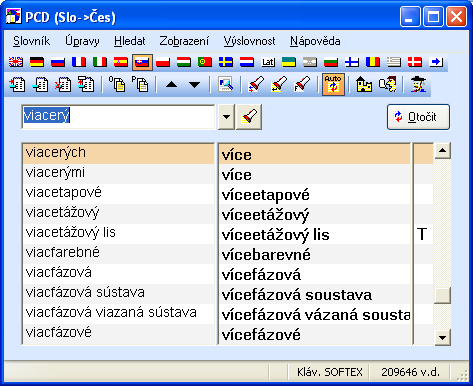
Task: Click the copy icon marked 'P'
Action: click(140, 84)
